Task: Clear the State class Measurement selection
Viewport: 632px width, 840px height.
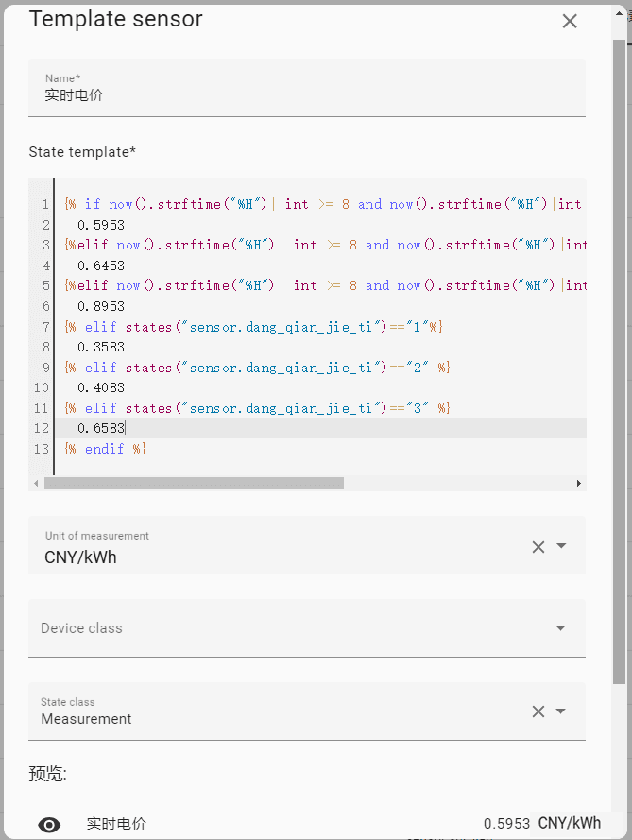Action: pyautogui.click(x=538, y=711)
